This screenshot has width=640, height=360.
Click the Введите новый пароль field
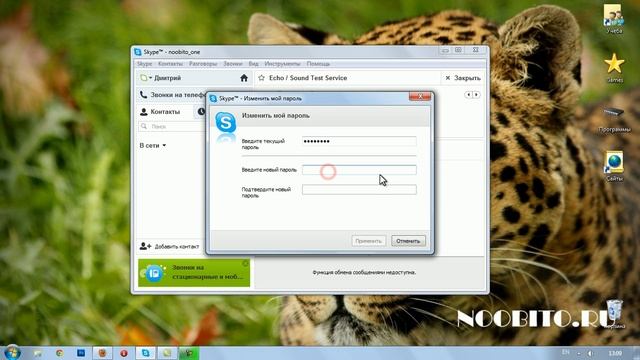[359, 170]
